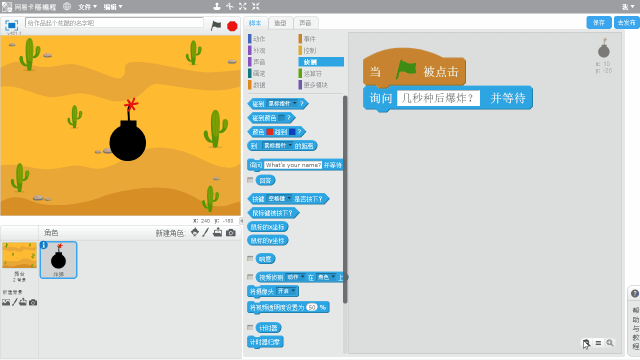640x360 pixels.
Task: Pick the color in touching color block
Action: tap(282, 118)
